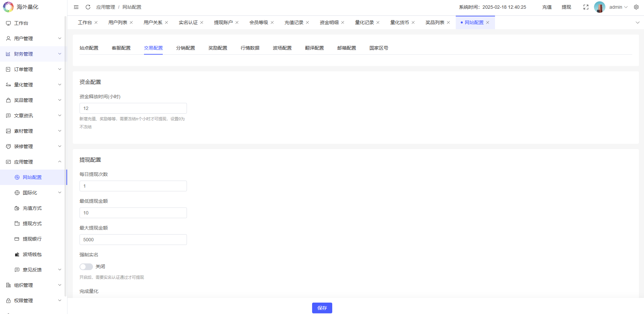Open the admin account dropdown

(617, 7)
